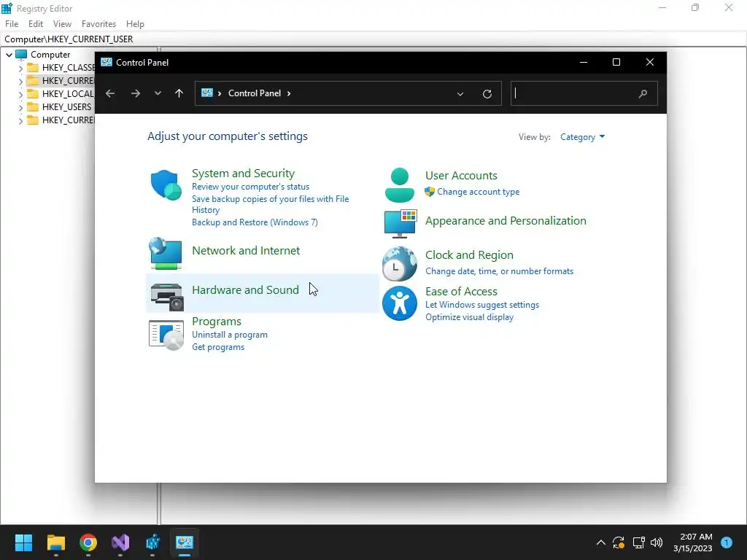
Task: Click the User Accounts person icon
Action: tap(399, 185)
